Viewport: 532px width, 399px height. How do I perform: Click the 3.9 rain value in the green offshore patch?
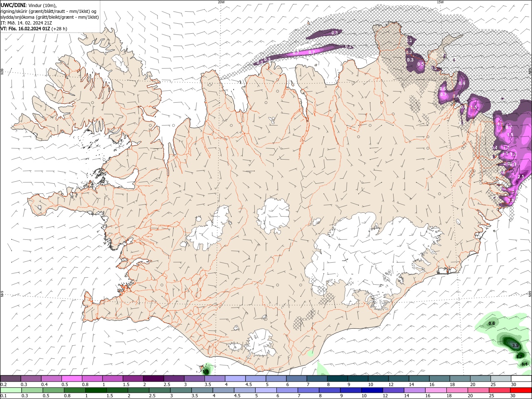[x=515, y=345]
